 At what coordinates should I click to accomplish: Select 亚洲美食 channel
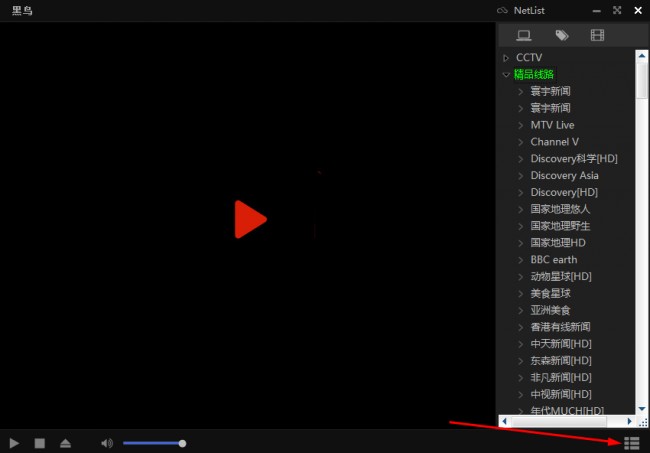click(x=551, y=310)
